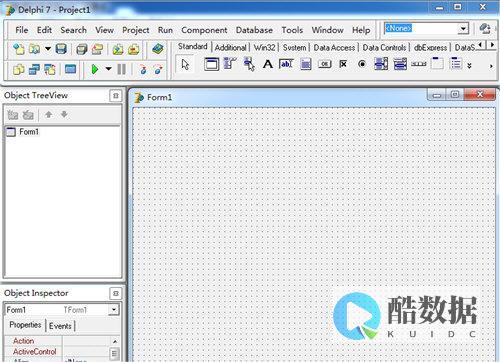Viewport: 500px width, 362px height.
Task: Switch to the Data Access palette tab
Action: click(334, 48)
